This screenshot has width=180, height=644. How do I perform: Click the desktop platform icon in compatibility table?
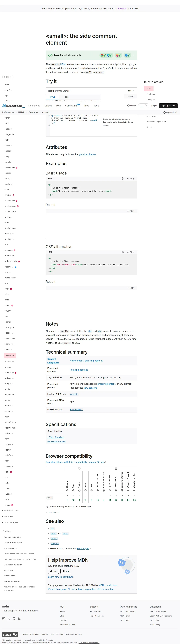[x=79, y=469]
